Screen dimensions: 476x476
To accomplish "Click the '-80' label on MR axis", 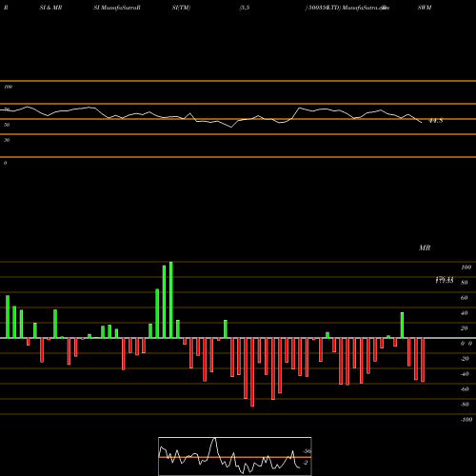I will pos(465,405).
